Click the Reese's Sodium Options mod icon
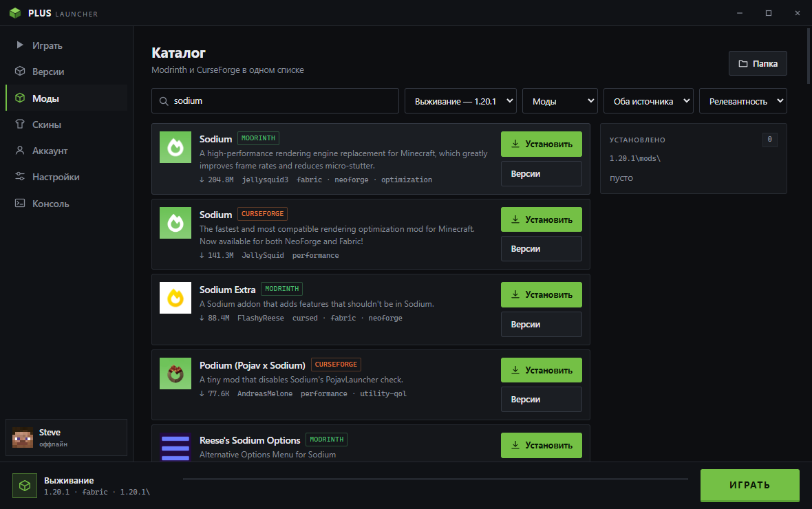The height and width of the screenshot is (509, 812). [x=175, y=447]
